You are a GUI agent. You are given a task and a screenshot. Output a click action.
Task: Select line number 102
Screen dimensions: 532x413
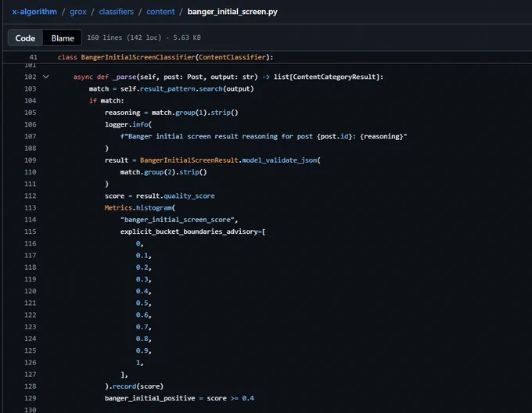[31, 77]
